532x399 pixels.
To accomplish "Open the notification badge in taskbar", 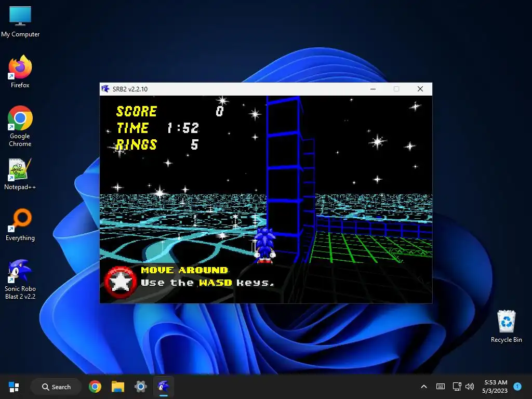I will (x=517, y=387).
